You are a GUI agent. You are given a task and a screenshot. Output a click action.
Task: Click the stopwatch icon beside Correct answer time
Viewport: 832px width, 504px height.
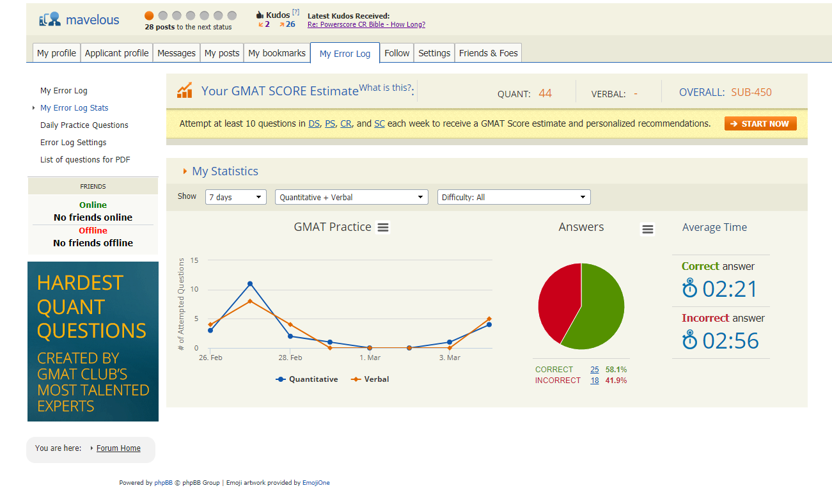(x=690, y=288)
